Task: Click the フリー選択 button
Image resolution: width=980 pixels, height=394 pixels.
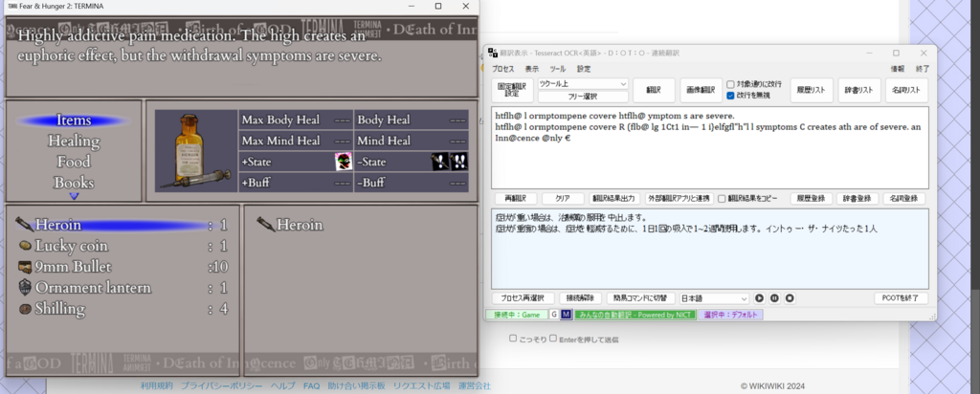Action: [583, 97]
